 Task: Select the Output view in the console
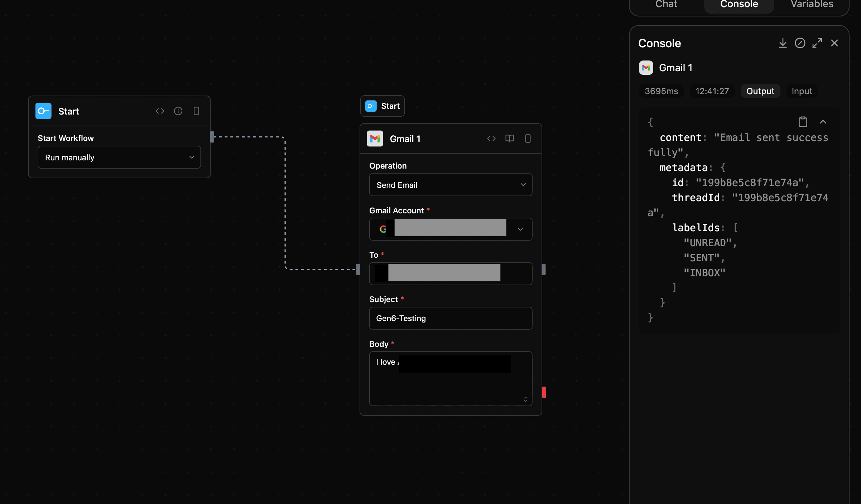[x=760, y=91]
